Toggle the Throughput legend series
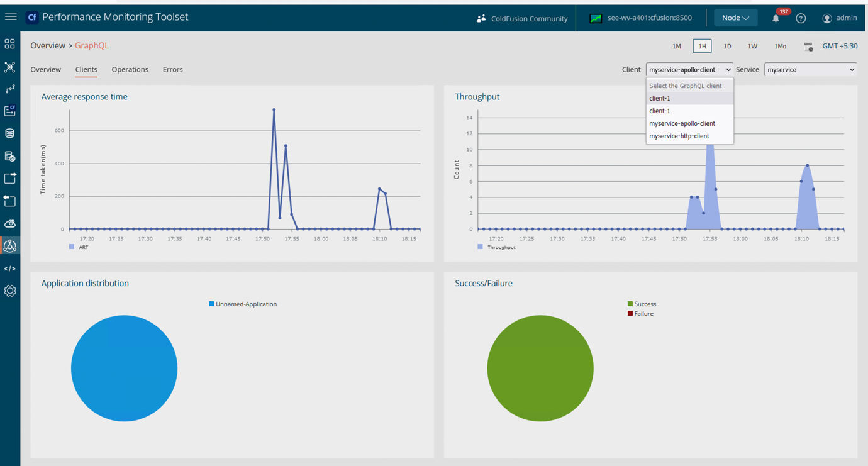 click(496, 247)
